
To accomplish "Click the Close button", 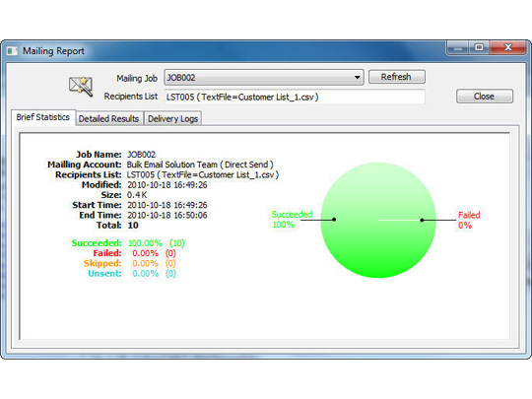I will 485,97.
